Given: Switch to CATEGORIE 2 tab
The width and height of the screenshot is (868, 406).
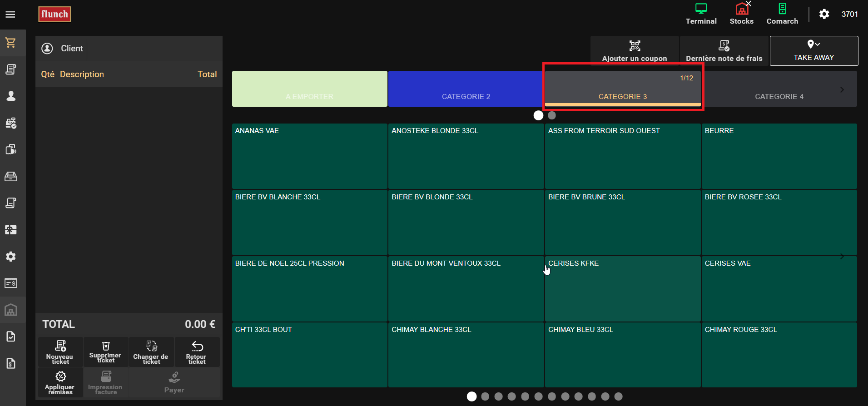Looking at the screenshot, I should [466, 89].
